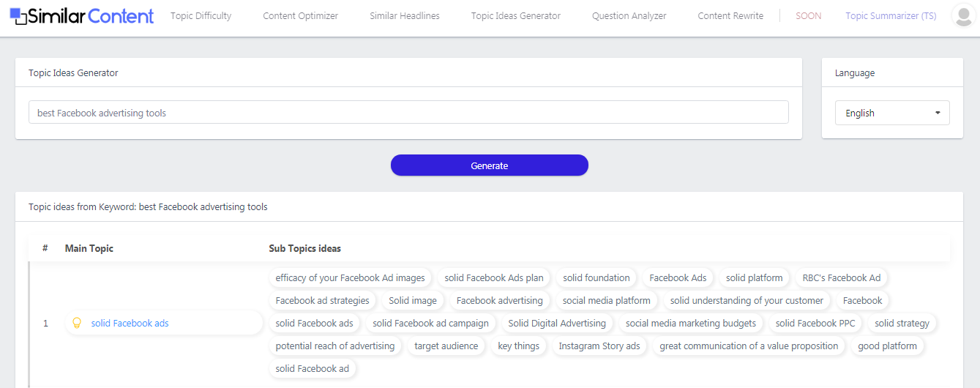Image resolution: width=980 pixels, height=388 pixels.
Task: Switch to Similar Headlines tool
Action: coord(405,16)
